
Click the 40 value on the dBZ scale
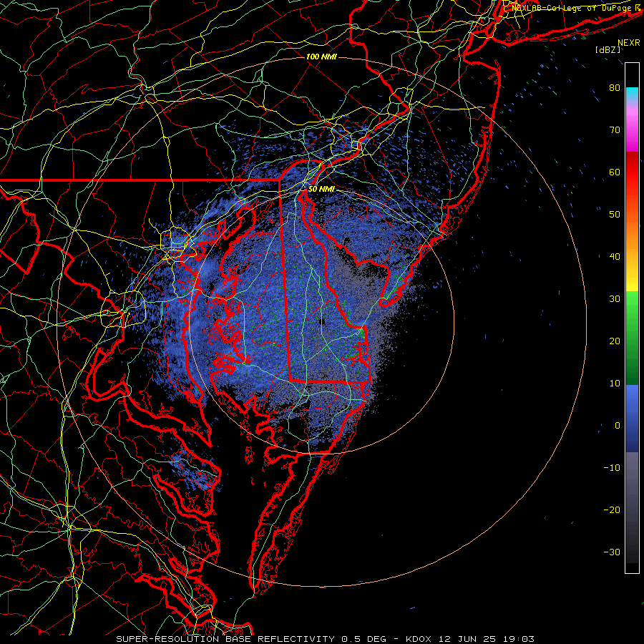[x=615, y=257]
